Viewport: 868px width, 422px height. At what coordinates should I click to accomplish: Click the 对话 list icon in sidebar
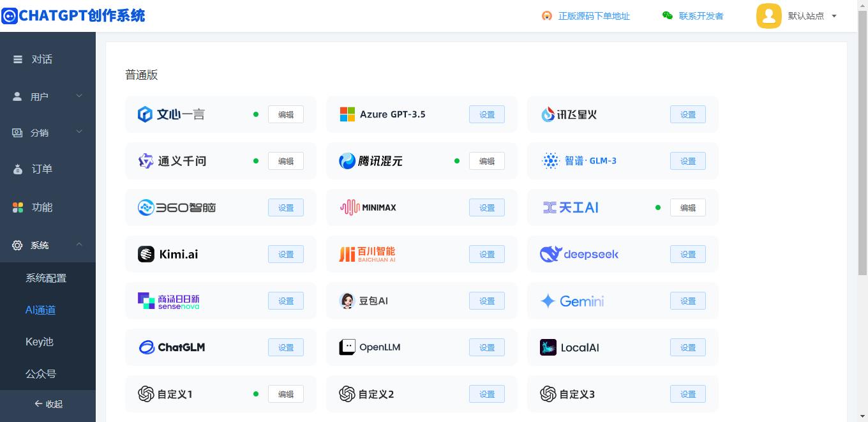tap(18, 59)
